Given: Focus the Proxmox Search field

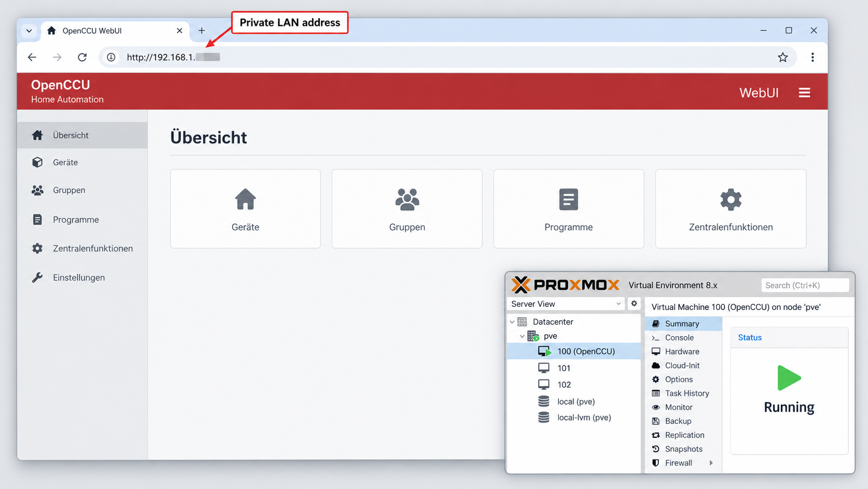Looking at the screenshot, I should click(805, 285).
